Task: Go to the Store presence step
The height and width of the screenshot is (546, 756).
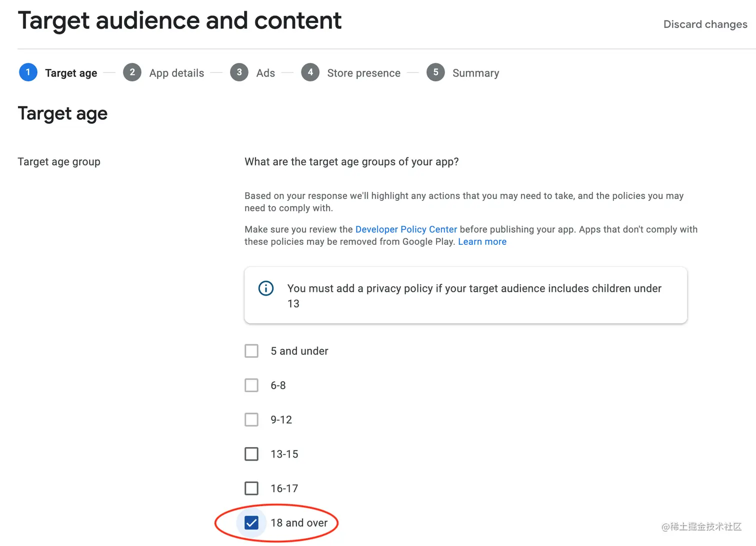Action: 363,73
